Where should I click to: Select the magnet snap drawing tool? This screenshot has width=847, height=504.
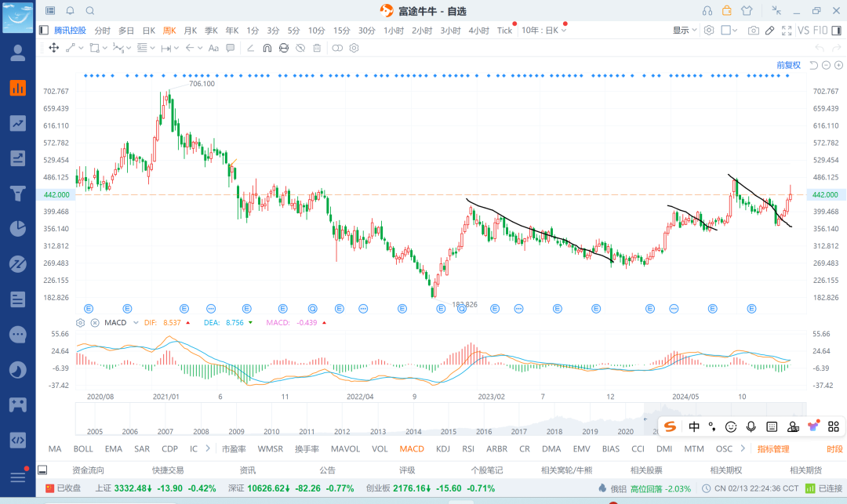pos(267,48)
